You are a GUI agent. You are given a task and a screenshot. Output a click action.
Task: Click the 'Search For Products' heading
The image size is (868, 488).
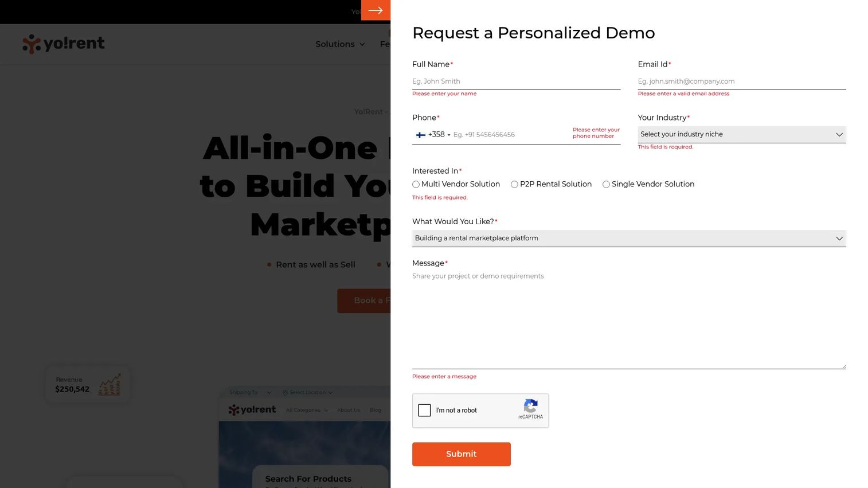pyautogui.click(x=308, y=479)
